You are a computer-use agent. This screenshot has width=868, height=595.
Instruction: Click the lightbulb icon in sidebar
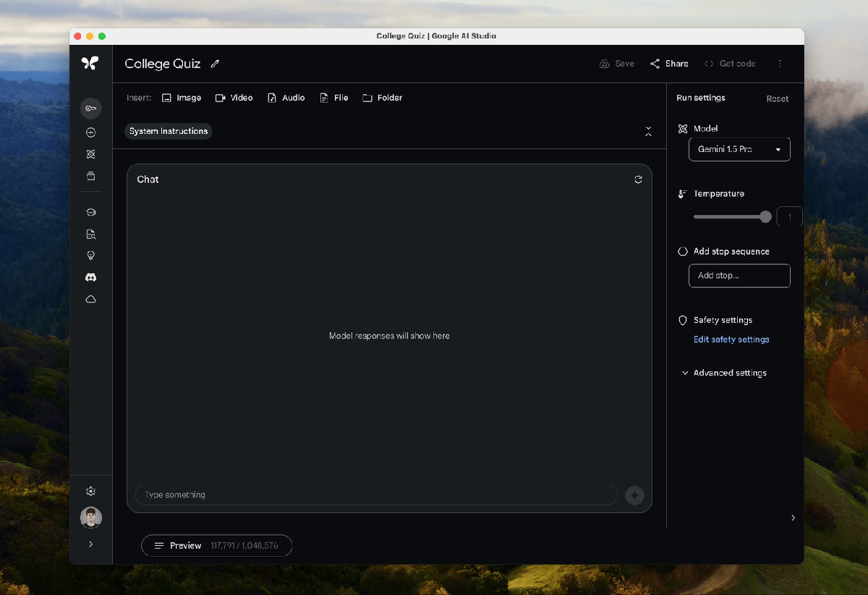tap(90, 255)
